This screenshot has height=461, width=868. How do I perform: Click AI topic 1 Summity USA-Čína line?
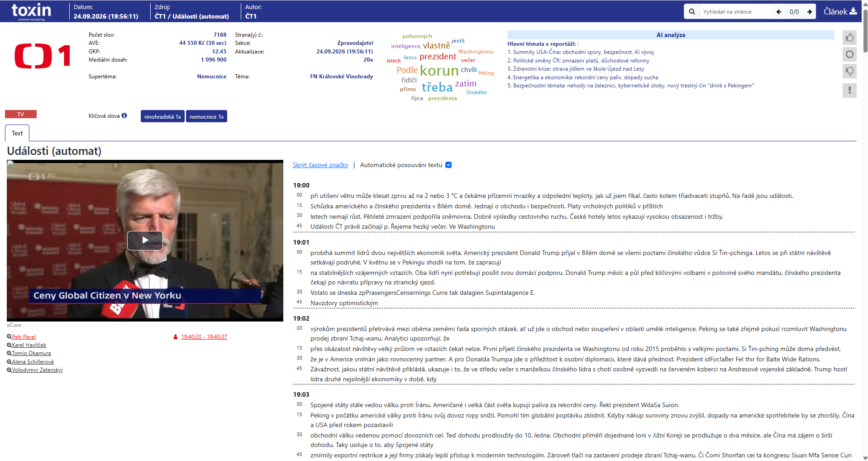(581, 52)
